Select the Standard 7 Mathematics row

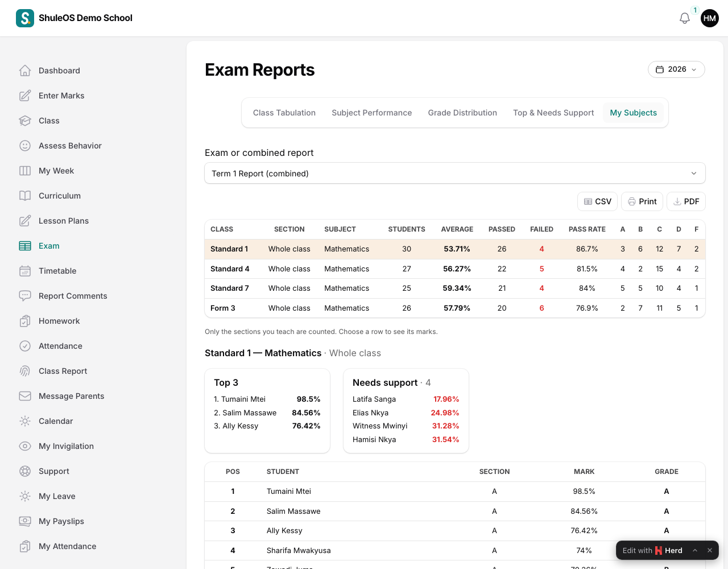pyautogui.click(x=455, y=288)
